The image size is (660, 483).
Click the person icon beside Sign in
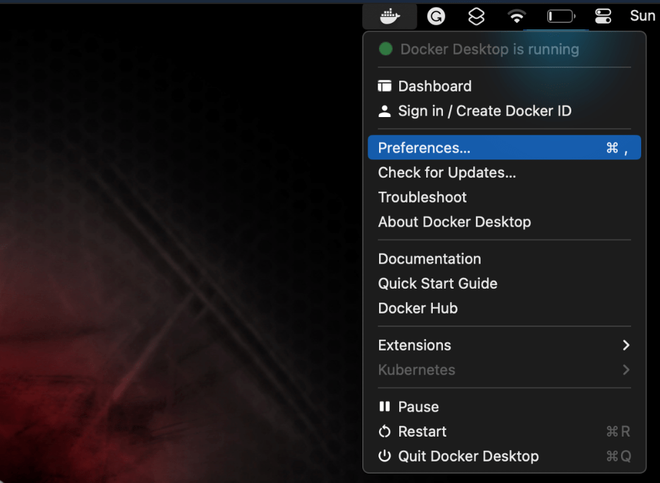tap(384, 111)
